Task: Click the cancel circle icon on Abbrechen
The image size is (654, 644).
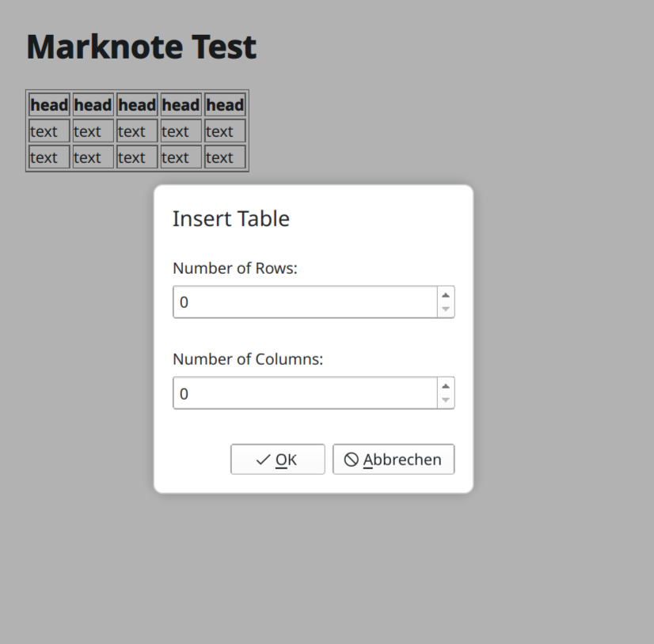Action: (x=352, y=460)
